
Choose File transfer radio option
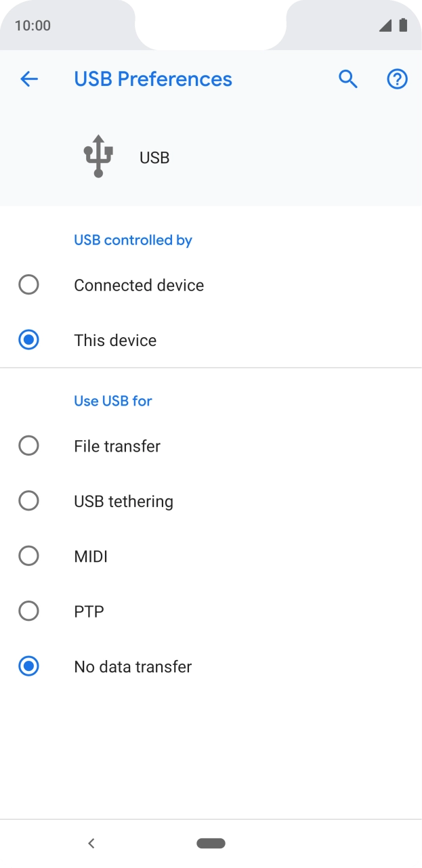(x=28, y=446)
